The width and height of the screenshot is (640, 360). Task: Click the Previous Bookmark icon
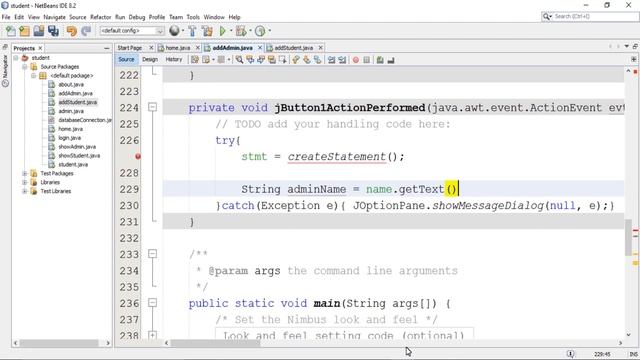296,60
